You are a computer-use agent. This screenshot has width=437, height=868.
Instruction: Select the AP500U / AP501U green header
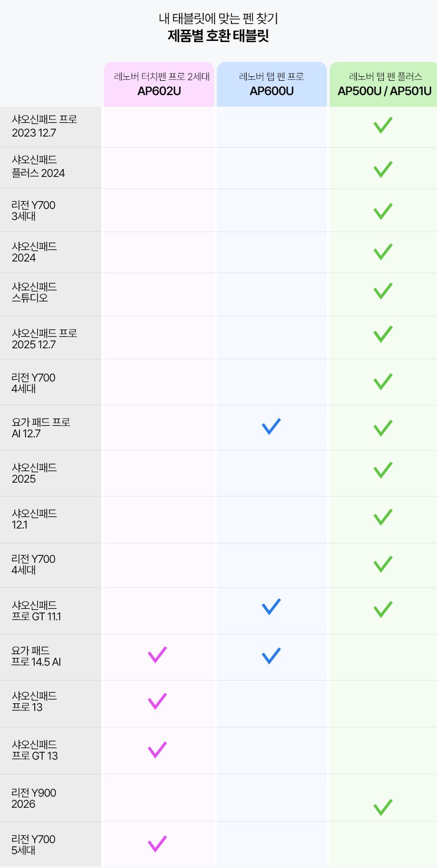[x=383, y=84]
